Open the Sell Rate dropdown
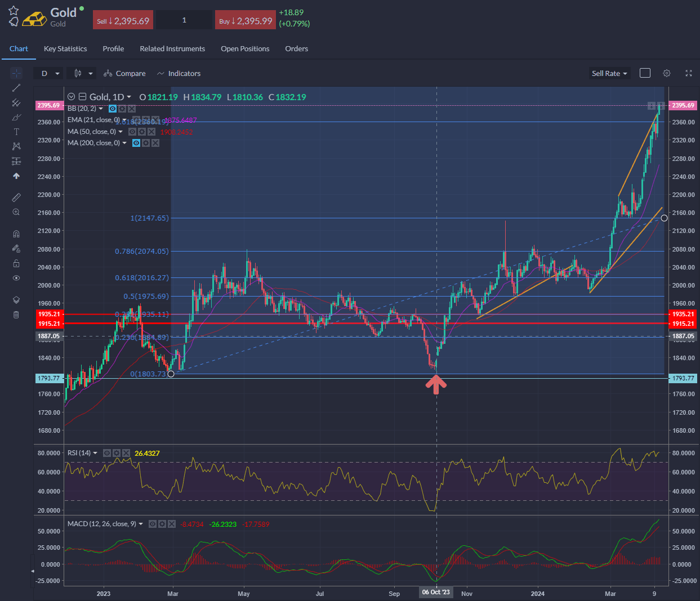This screenshot has height=601, width=700. [x=609, y=73]
